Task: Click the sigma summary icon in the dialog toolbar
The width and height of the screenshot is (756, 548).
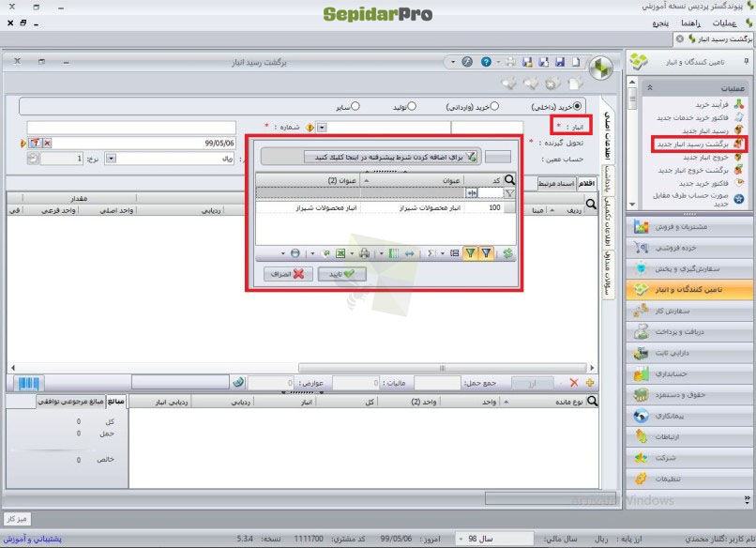Action: coord(431,253)
